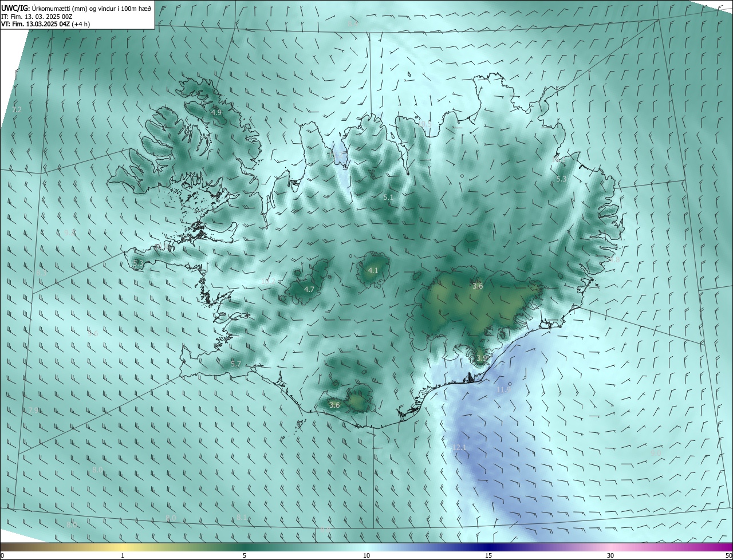This screenshot has height=560, width=733.
Task: Click the 50 tick on the color scale
Action: (x=728, y=555)
